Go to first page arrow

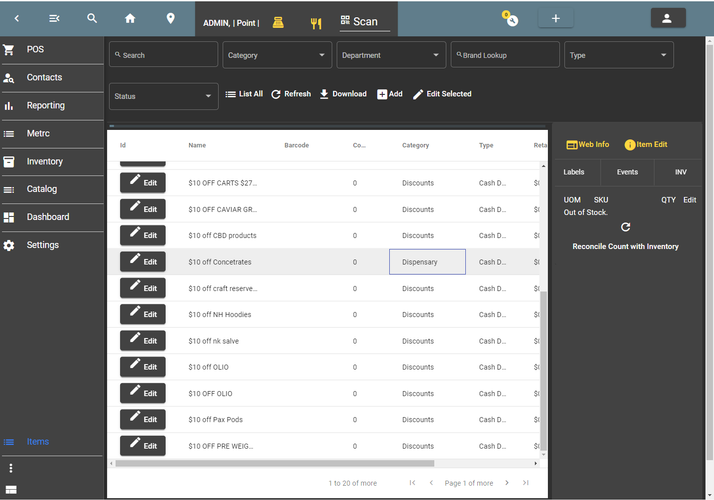pos(412,483)
